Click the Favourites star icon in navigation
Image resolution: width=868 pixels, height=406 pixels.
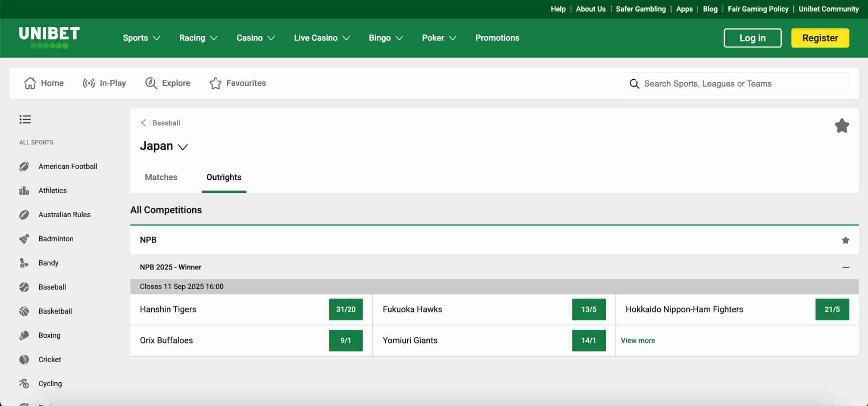coord(215,83)
